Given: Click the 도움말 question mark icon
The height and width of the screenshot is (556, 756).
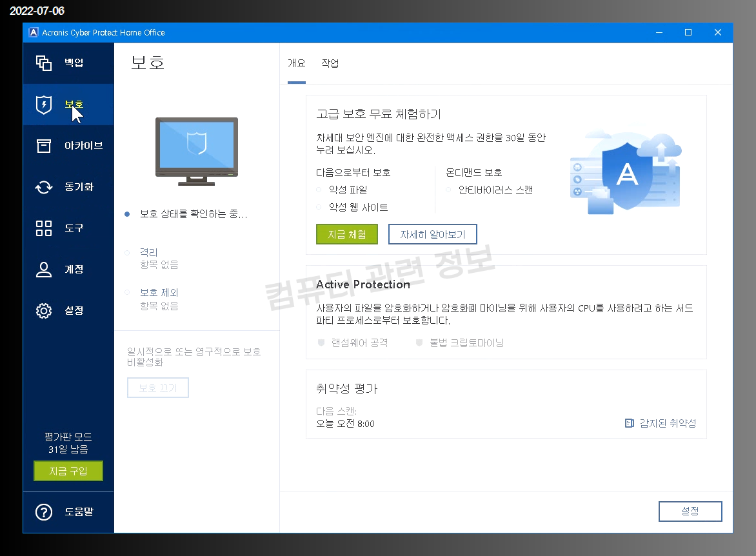Looking at the screenshot, I should coord(43,512).
